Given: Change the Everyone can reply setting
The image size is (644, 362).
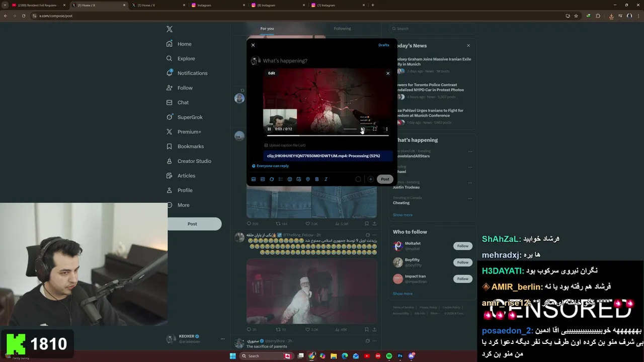Looking at the screenshot, I should 270,166.
